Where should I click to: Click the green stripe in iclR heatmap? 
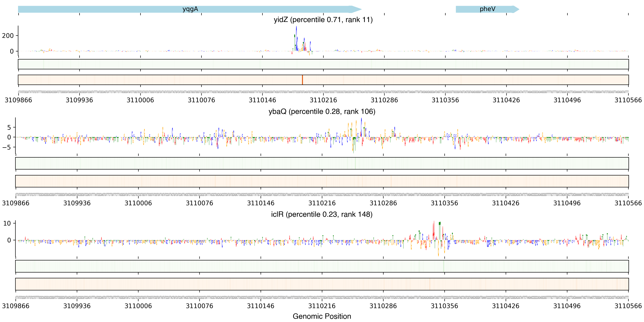444,266
